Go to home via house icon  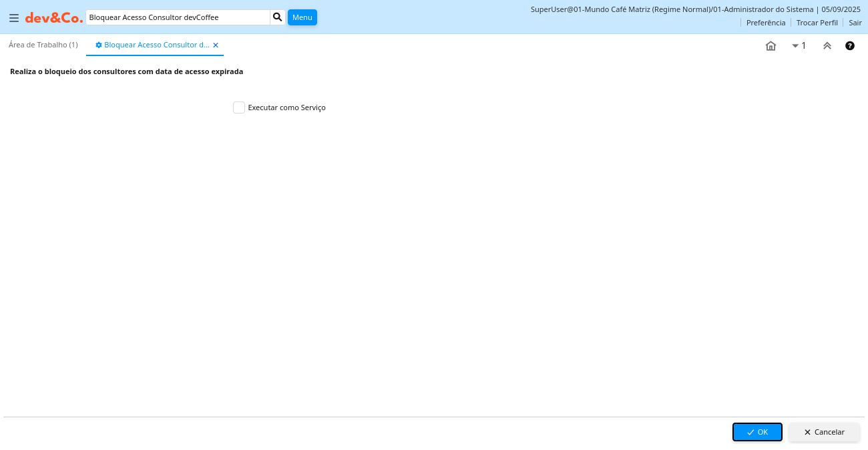click(x=771, y=46)
